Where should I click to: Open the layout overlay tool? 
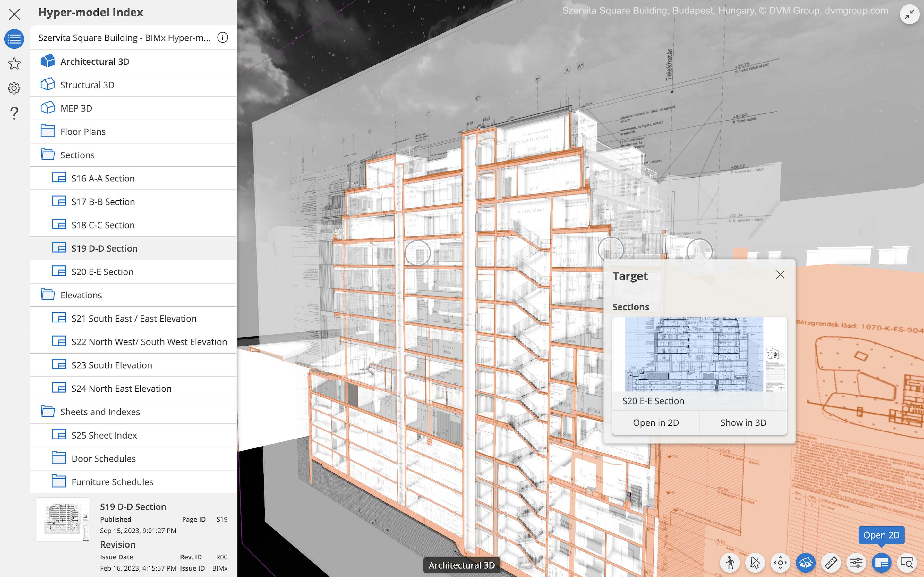881,563
